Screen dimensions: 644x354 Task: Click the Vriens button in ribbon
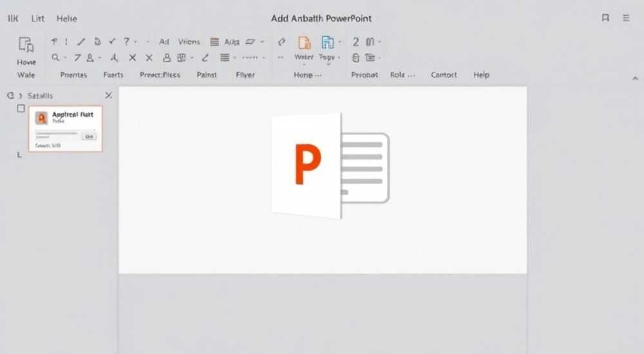coord(189,41)
